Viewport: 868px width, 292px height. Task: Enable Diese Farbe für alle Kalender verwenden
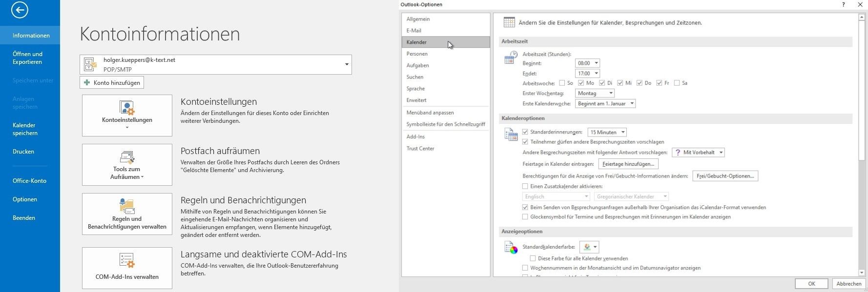coord(533,258)
